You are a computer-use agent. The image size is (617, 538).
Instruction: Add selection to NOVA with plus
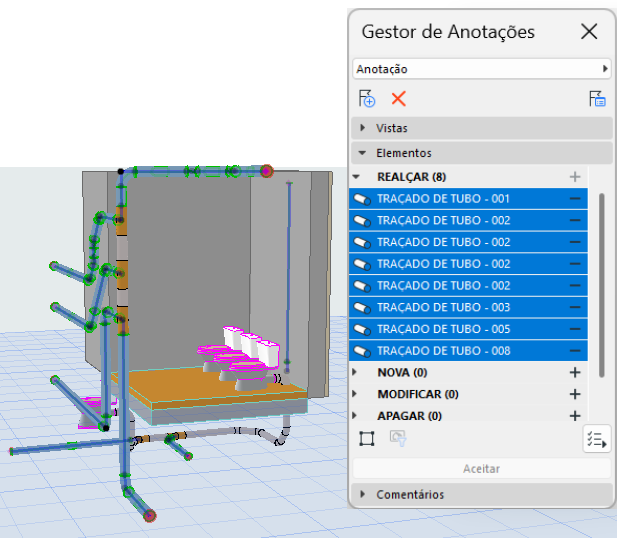(575, 372)
